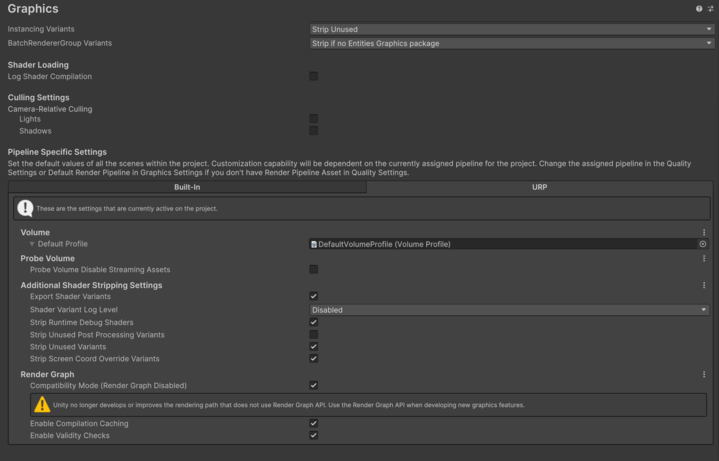
Task: Enable the Log Shader Compilation checkbox
Action: (x=314, y=77)
